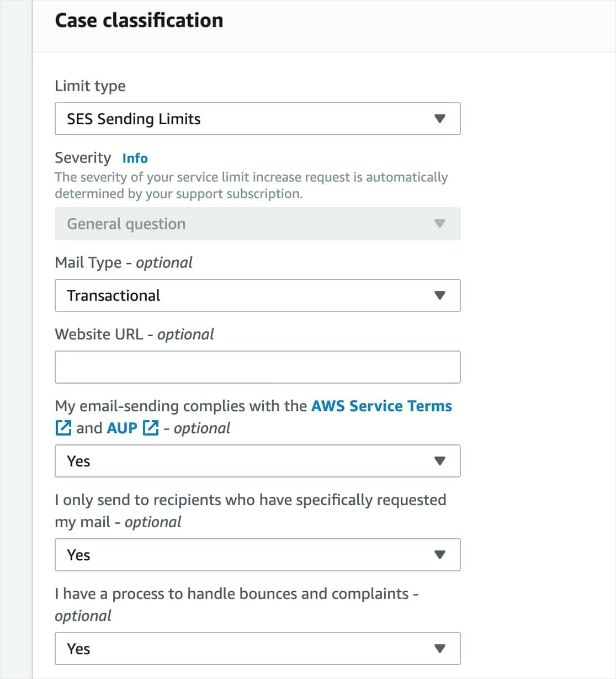
Task: Click inside the Website URL text field
Action: pyautogui.click(x=257, y=367)
